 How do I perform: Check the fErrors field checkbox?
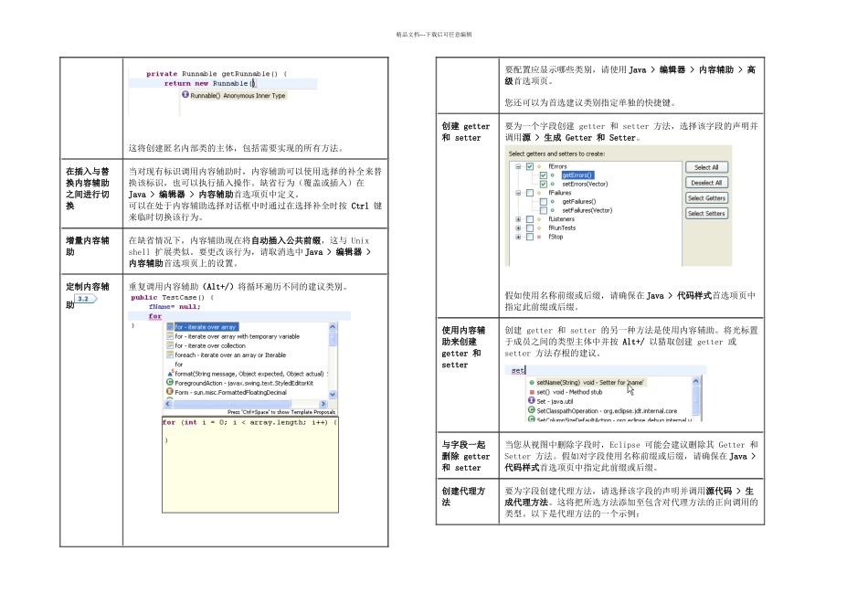click(x=530, y=166)
